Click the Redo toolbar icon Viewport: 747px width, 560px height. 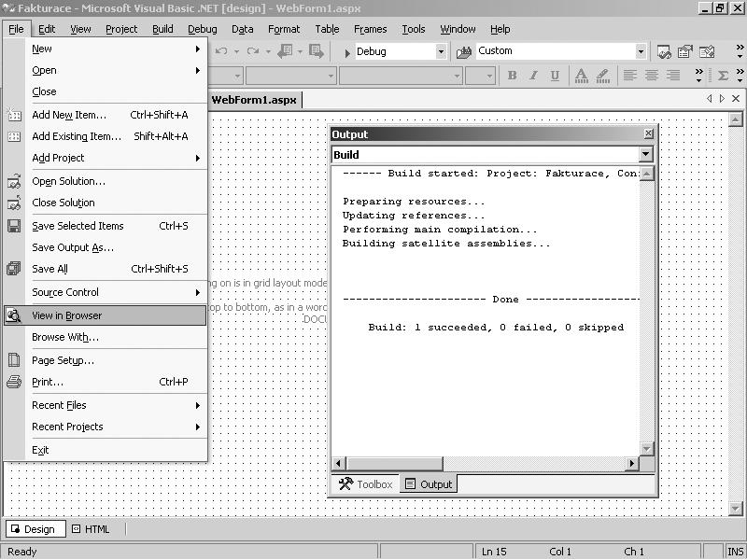[x=253, y=51]
